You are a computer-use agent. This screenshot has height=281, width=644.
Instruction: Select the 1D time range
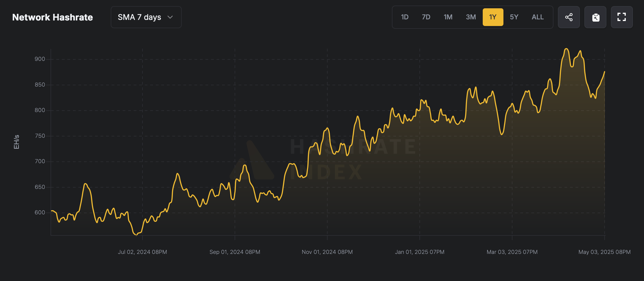coord(405,17)
